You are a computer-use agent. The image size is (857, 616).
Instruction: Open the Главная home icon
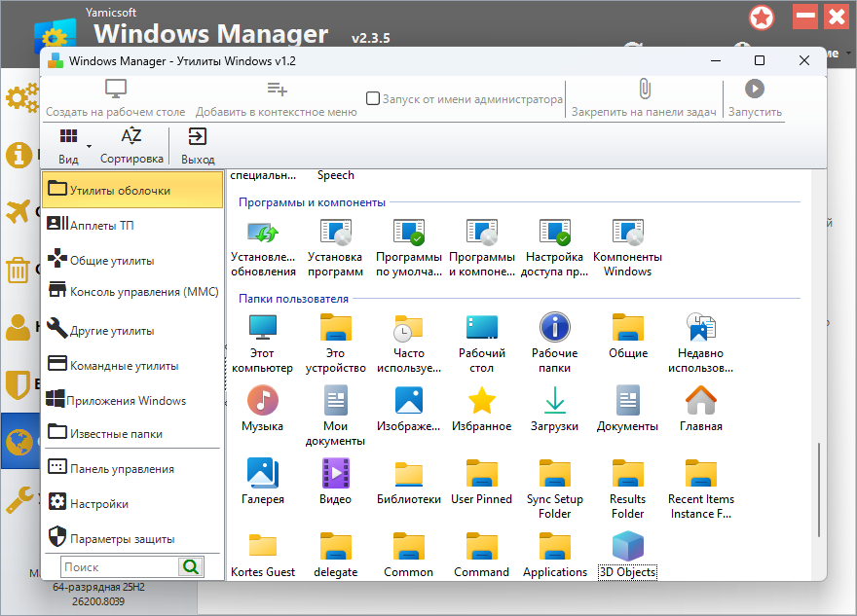coord(700,400)
